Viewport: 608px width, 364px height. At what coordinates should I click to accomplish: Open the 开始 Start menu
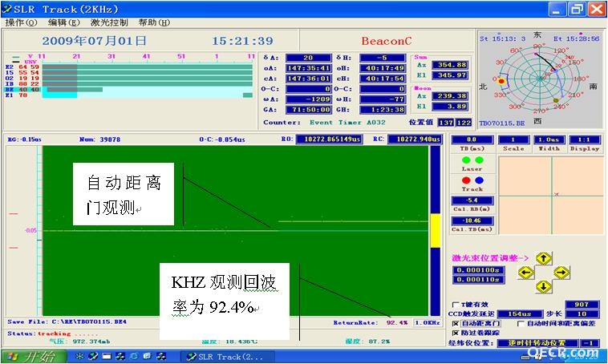click(x=34, y=356)
